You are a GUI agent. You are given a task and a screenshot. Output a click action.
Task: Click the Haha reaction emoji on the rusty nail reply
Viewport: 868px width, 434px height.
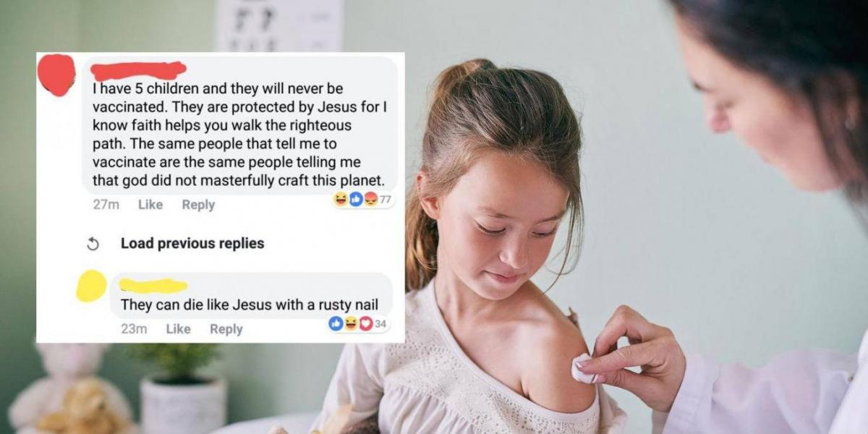351,323
